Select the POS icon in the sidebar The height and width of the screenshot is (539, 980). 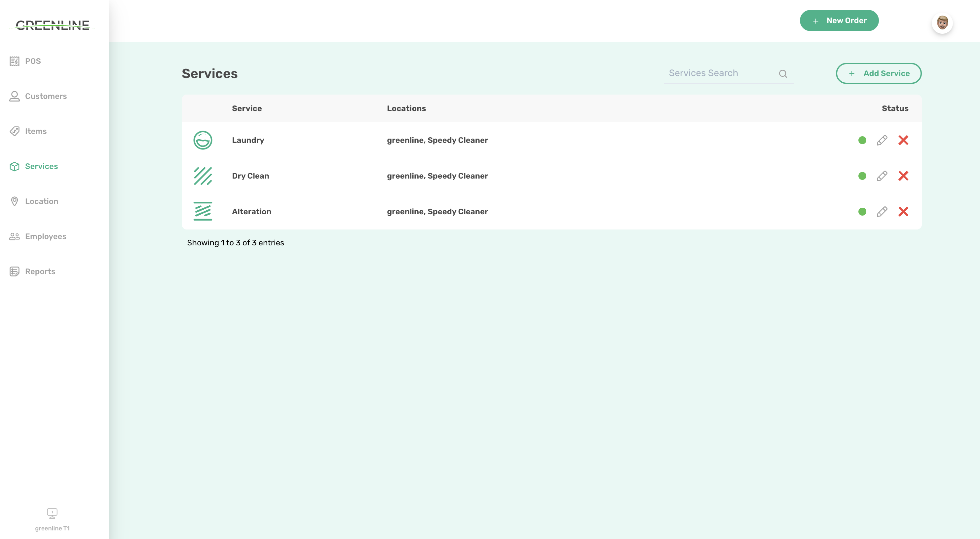15,61
